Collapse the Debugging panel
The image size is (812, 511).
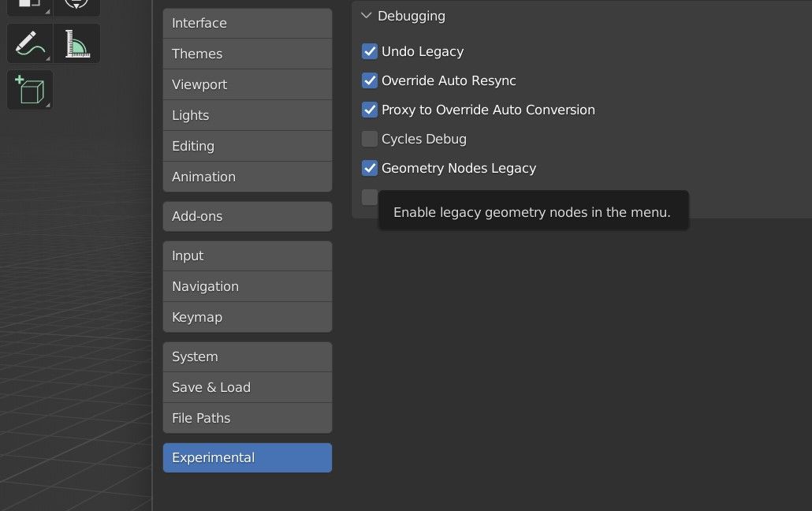[x=367, y=16]
